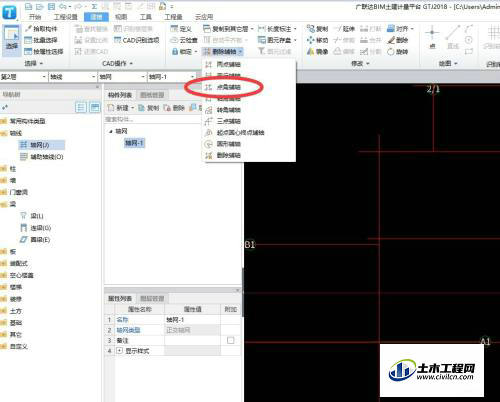Open CAD识别选项 settings

click(137, 40)
